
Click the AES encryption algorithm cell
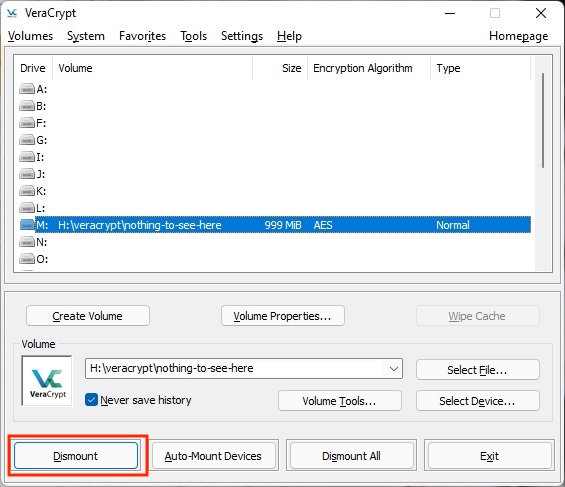click(323, 225)
